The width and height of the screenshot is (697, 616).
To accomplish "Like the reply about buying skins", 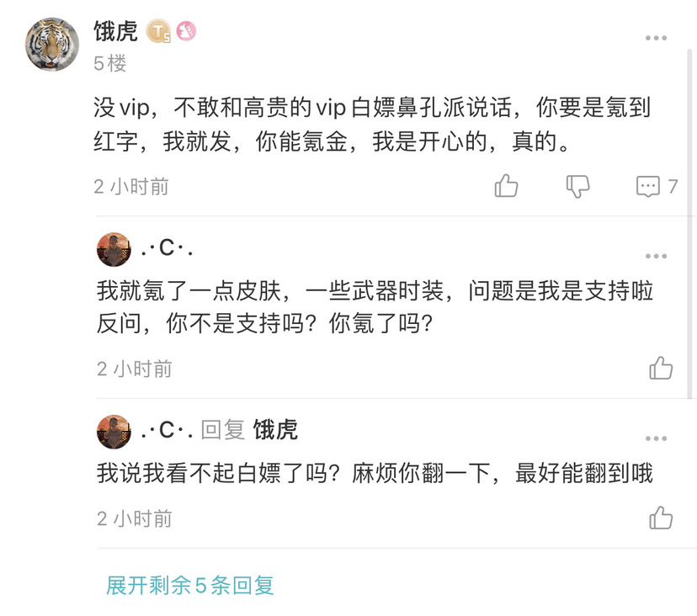I will pyautogui.click(x=661, y=368).
